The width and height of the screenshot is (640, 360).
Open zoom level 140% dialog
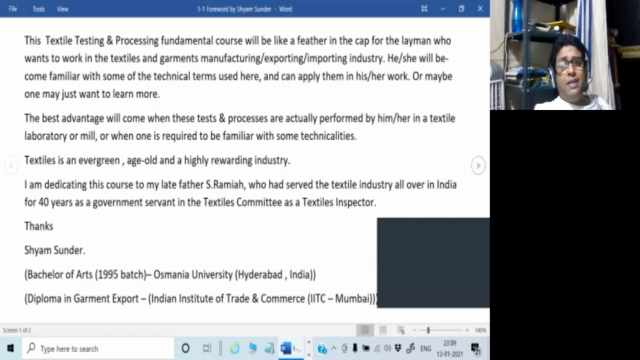pos(480,330)
